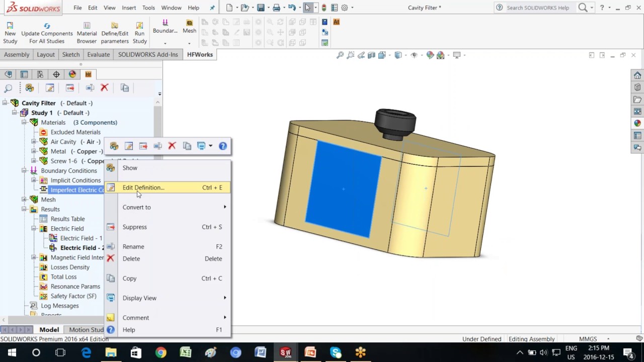Open the Mesh toolbar dropdown arrow
644x362 pixels.
click(189, 43)
